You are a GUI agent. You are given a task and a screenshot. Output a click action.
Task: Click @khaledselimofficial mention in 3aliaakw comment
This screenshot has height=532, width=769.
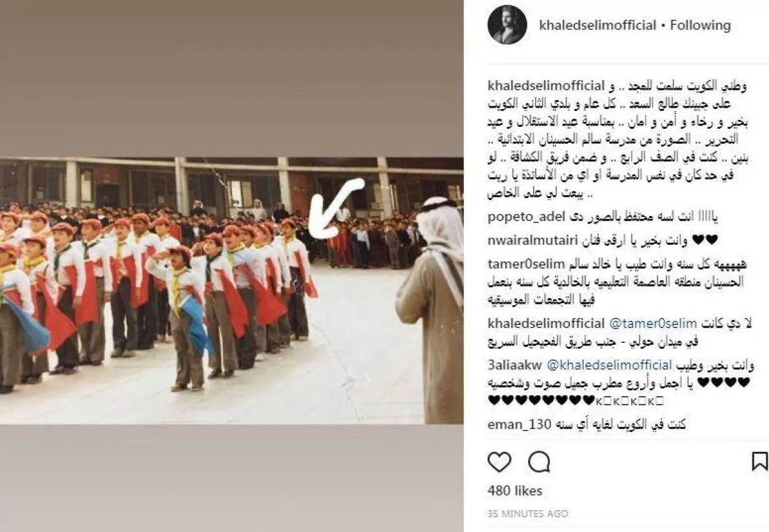coord(597,365)
